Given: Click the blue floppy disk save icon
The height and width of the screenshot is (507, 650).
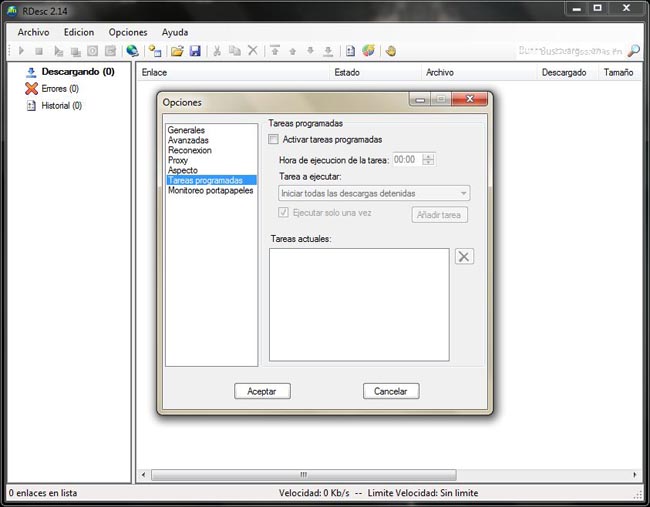Looking at the screenshot, I should 195,51.
